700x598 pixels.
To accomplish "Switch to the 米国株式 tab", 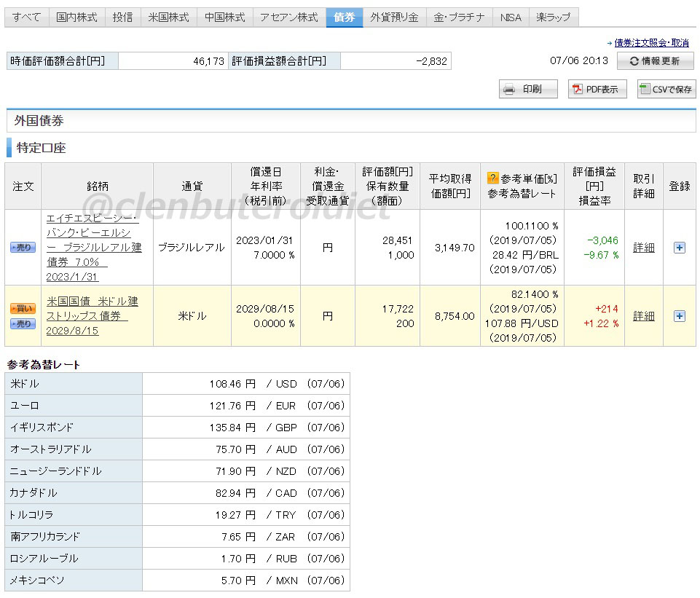I will [x=169, y=17].
